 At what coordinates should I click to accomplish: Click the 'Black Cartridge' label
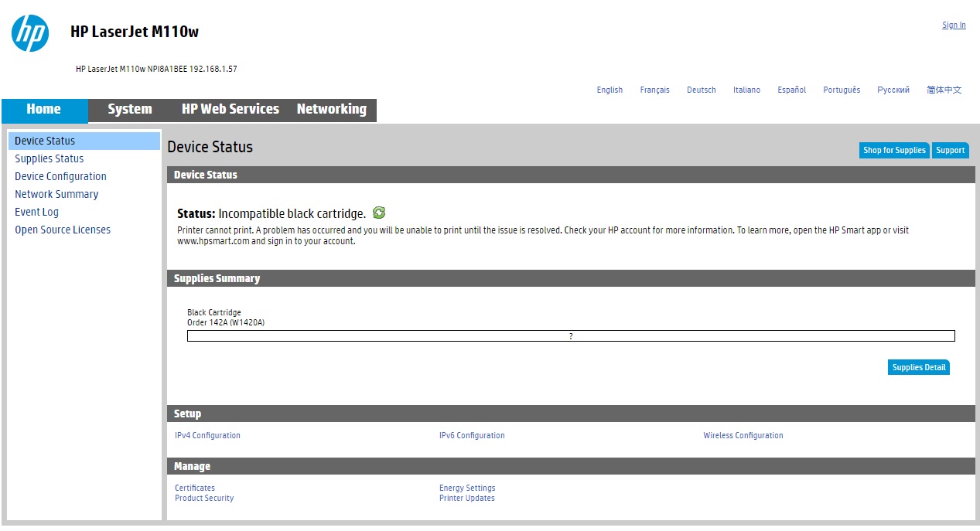coord(214,312)
